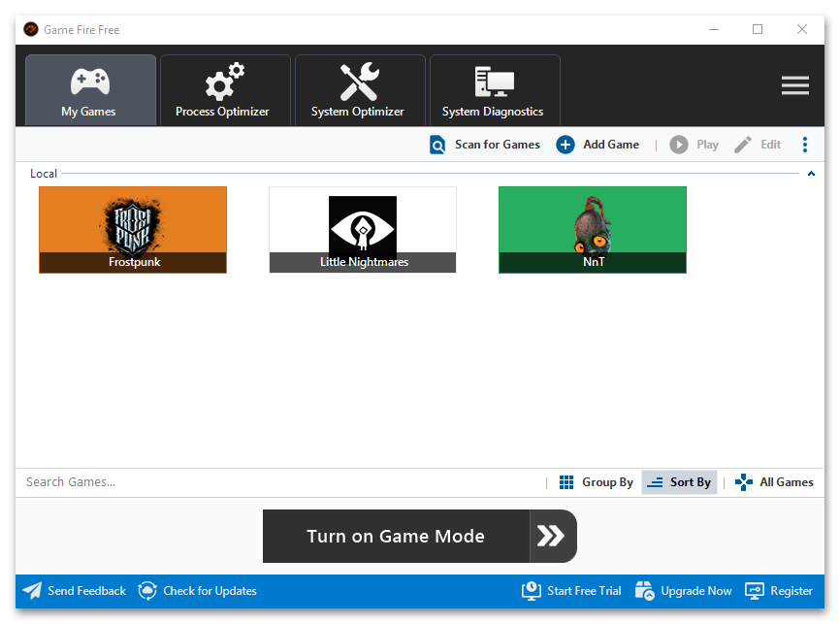Viewport: 840px width, 624px height.
Task: Click the Check for Updates icon
Action: pos(147,590)
